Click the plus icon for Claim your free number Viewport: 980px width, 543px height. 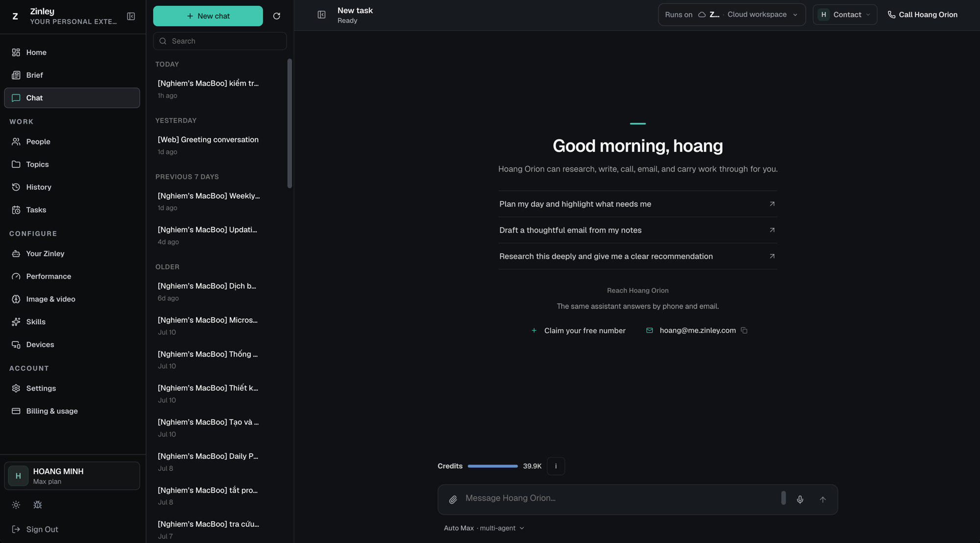[534, 331]
